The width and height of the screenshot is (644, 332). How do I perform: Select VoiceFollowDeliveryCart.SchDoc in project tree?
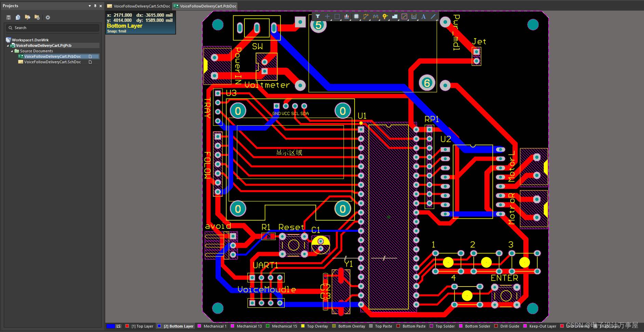point(52,62)
